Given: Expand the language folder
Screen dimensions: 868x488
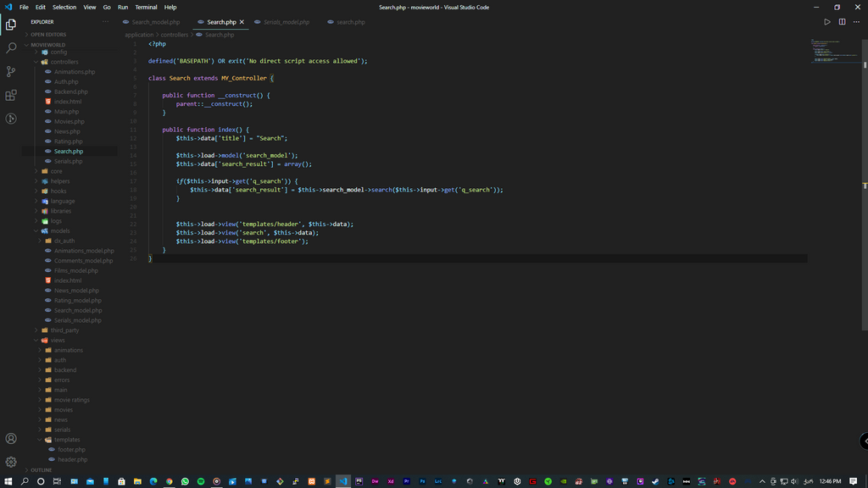Looking at the screenshot, I should [x=63, y=202].
